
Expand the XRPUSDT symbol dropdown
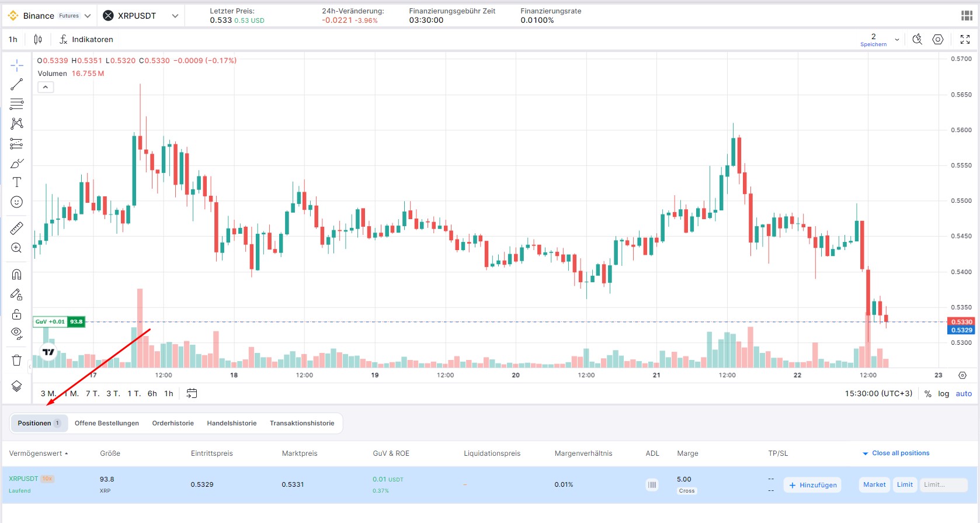click(175, 16)
